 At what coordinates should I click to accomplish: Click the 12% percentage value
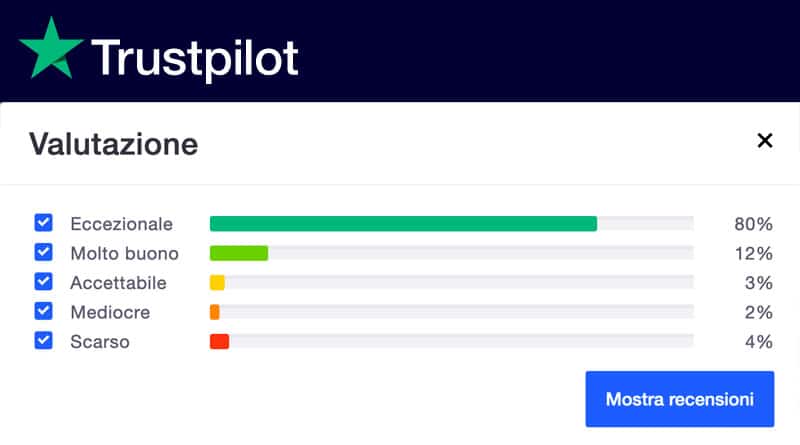click(x=753, y=254)
